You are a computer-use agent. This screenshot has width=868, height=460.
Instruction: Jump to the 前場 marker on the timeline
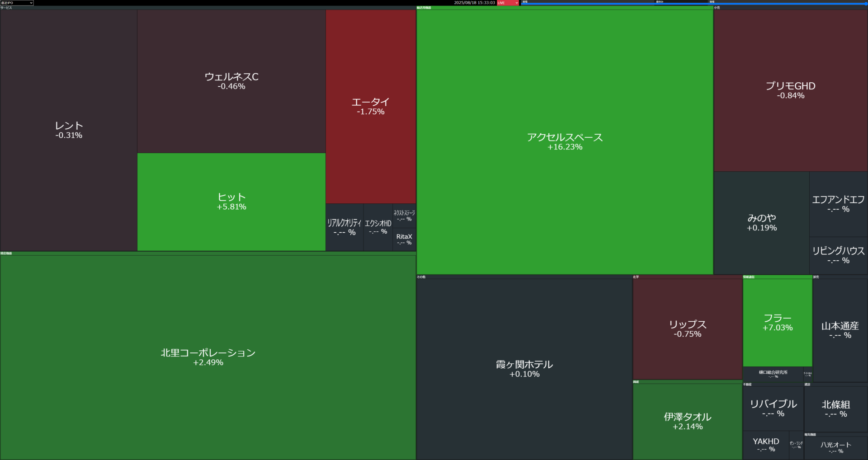[525, 1]
